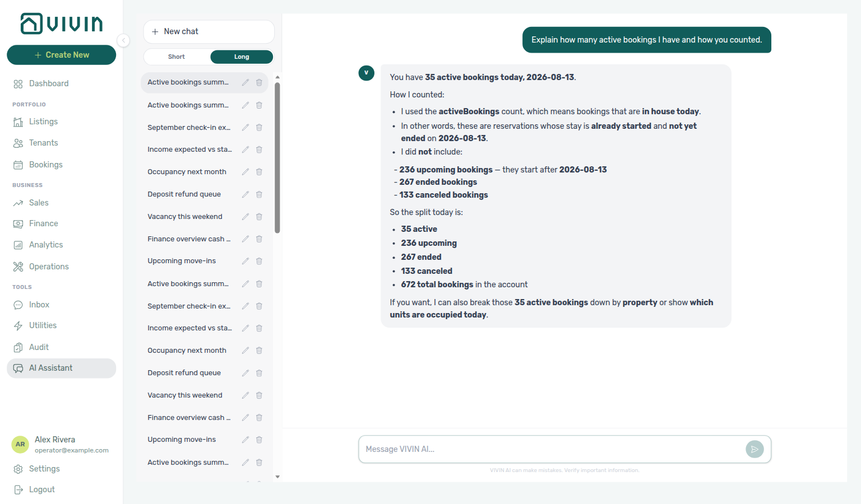Click the chat list scrollbar up arrow
The height and width of the screenshot is (504, 861).
pos(277,77)
